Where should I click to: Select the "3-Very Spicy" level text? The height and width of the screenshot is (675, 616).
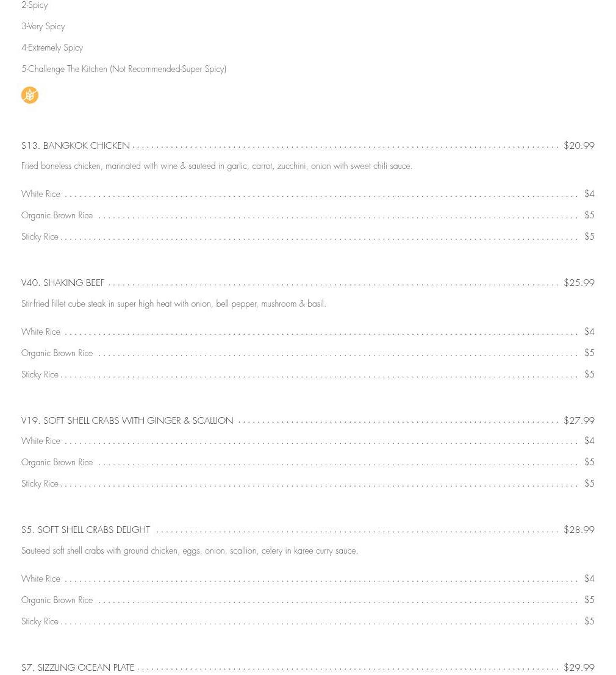43,27
